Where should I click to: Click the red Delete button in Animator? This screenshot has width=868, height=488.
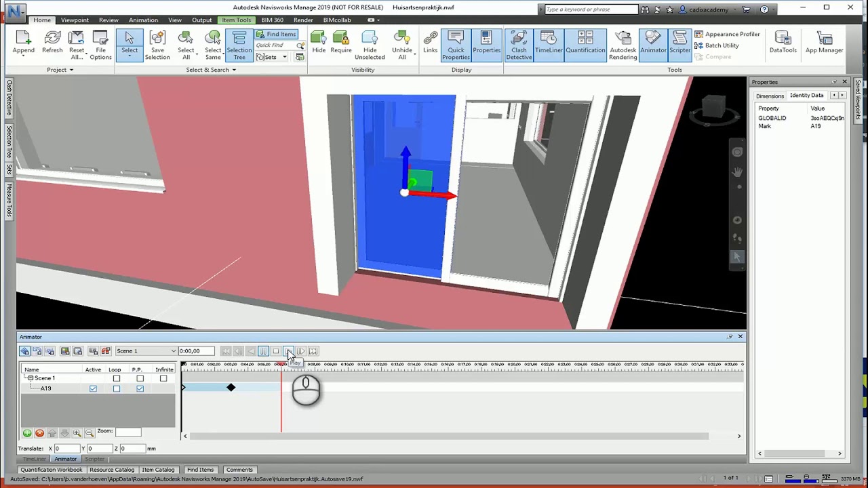pyautogui.click(x=39, y=433)
